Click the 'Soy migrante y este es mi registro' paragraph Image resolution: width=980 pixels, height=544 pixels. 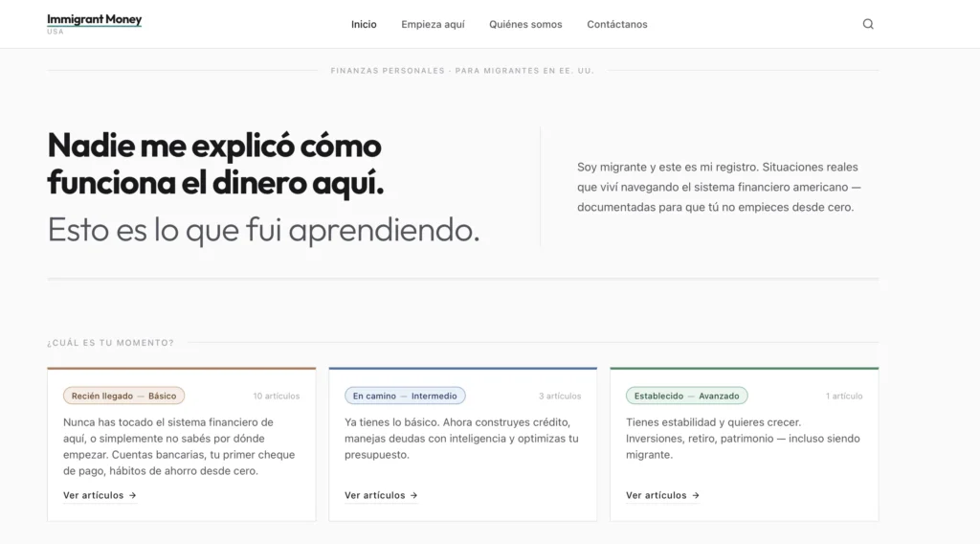(x=719, y=187)
